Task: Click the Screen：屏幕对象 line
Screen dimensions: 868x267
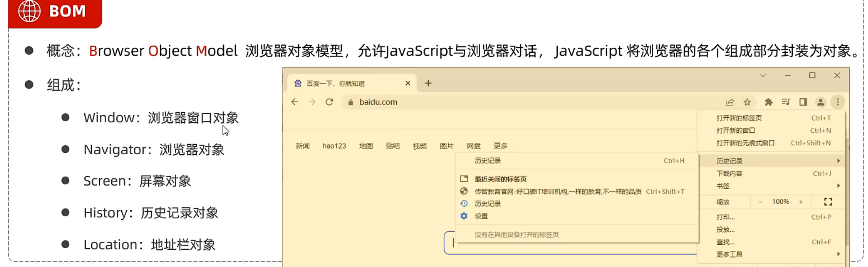Action: (x=137, y=181)
